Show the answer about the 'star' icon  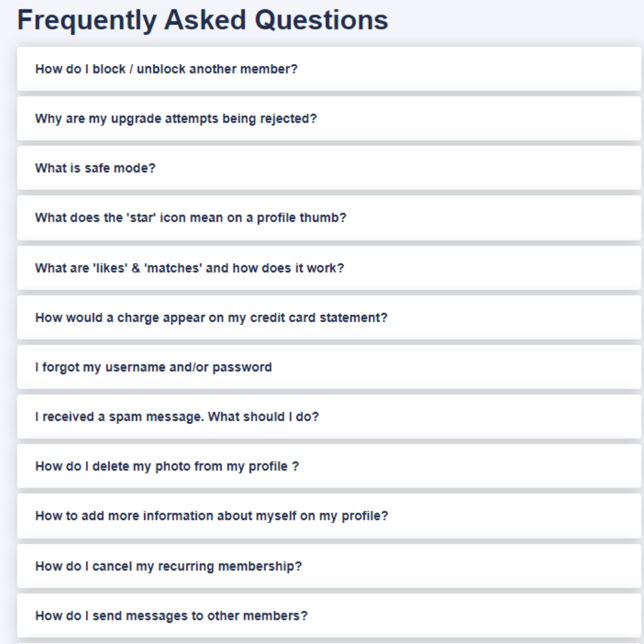coord(191,218)
